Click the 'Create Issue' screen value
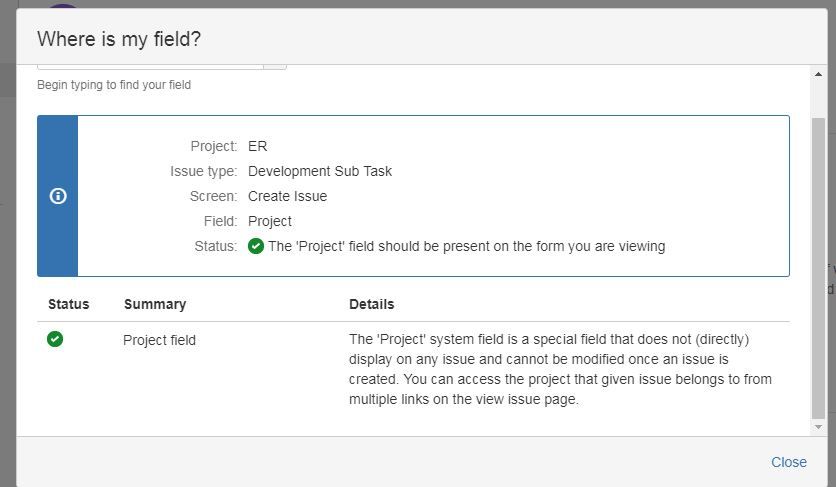 coord(287,196)
